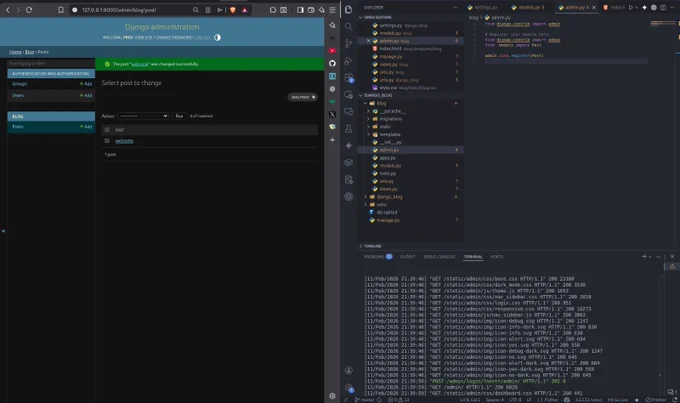Click the Brave Shields lion icon
Screen dimensions: 680x403
[x=233, y=10]
